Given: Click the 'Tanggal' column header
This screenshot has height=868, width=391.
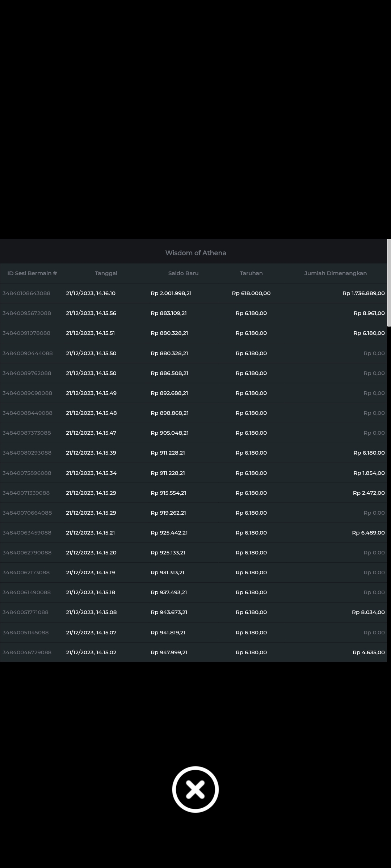Looking at the screenshot, I should coord(106,273).
